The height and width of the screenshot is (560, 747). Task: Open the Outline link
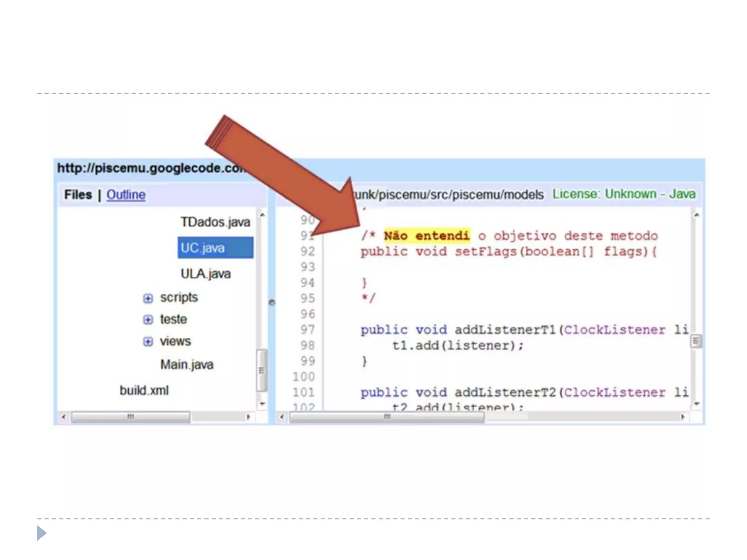126,195
